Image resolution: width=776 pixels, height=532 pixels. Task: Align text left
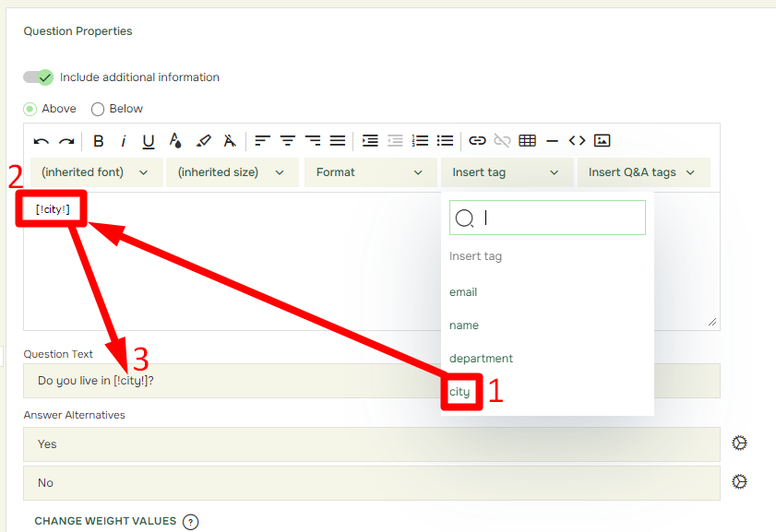(262, 141)
